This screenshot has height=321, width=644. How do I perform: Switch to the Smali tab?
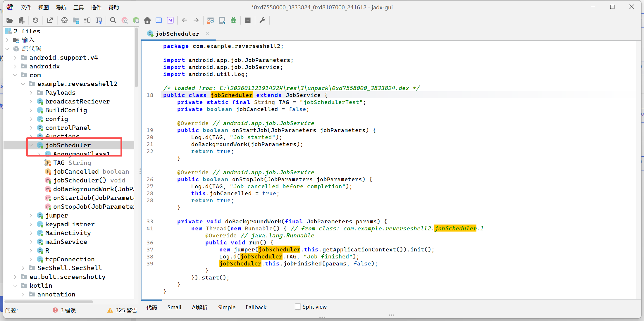174,307
